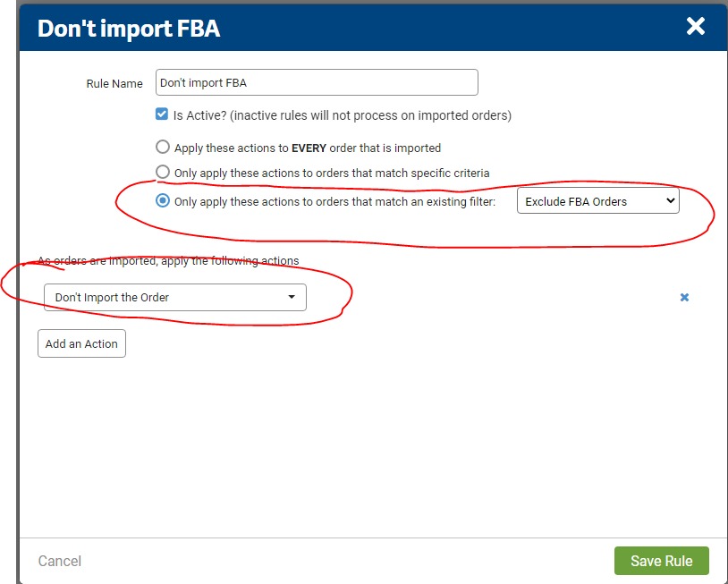The image size is (728, 584).
Task: Click the green Save Rule button
Action: 661,561
